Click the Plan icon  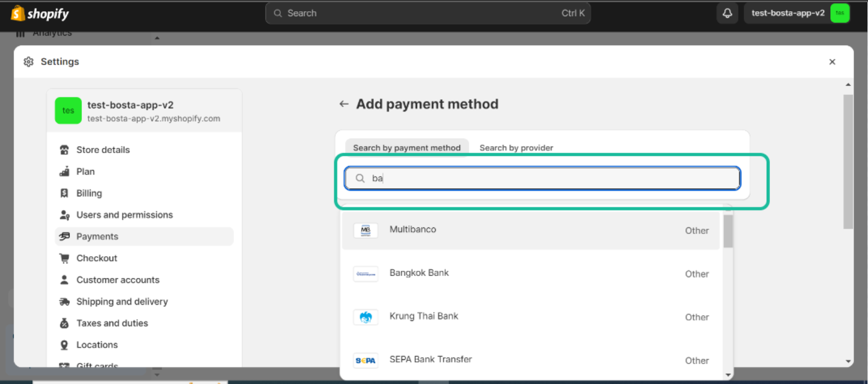[x=64, y=172]
